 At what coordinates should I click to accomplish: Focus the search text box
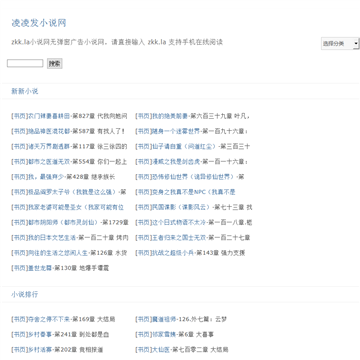25,63
